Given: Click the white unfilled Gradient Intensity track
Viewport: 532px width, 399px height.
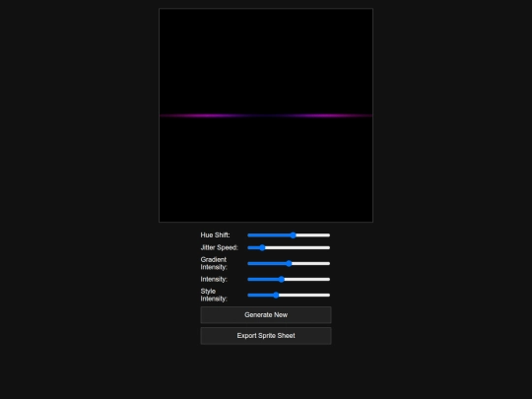Looking at the screenshot, I should click(x=310, y=264).
